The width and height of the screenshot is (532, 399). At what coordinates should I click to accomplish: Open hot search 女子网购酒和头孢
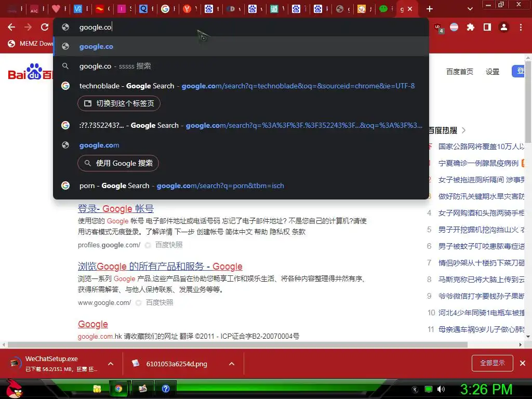pyautogui.click(x=481, y=213)
